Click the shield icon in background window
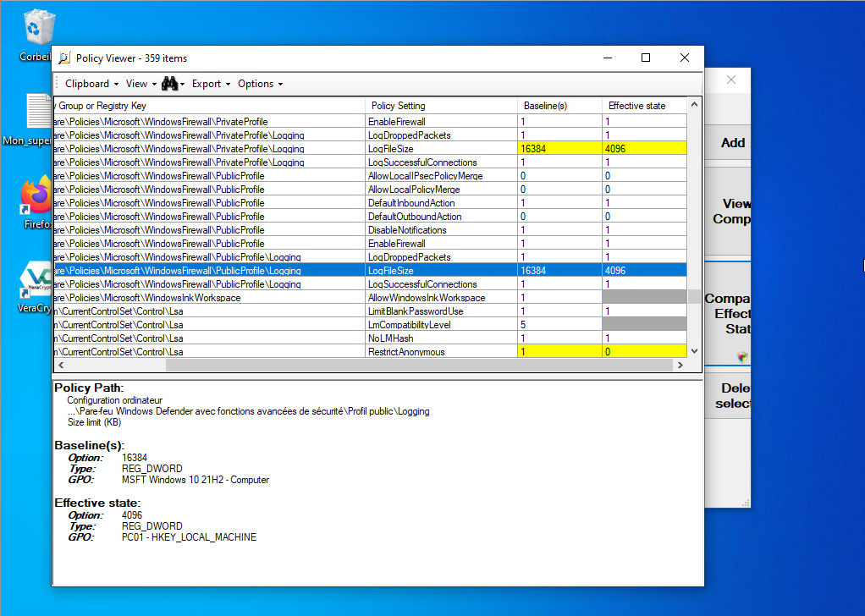 tap(742, 357)
